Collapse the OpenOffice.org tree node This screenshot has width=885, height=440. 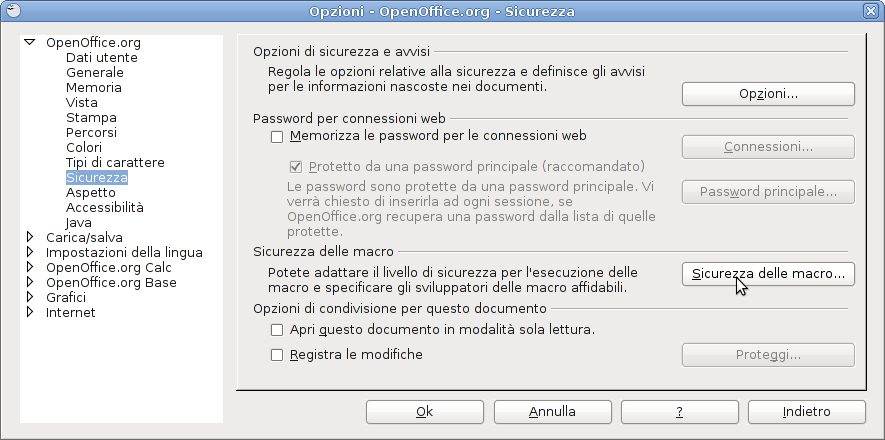(x=30, y=42)
